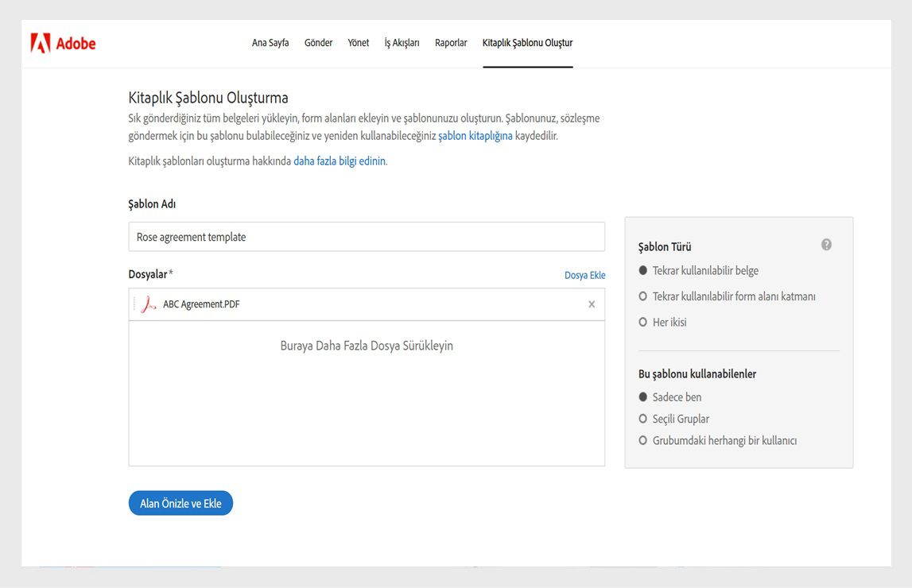Screen dimensions: 912x588
Task: Remove the ABC Agreement.PDF file with X
Action: [592, 304]
